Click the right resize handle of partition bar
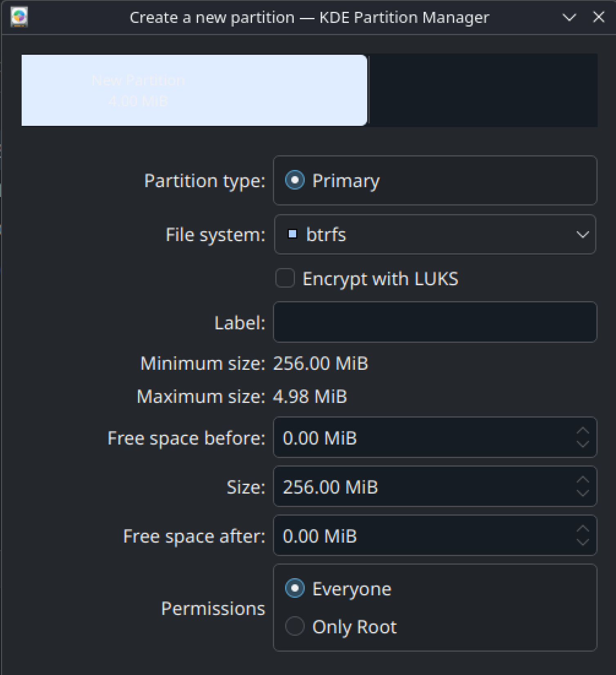 368,90
